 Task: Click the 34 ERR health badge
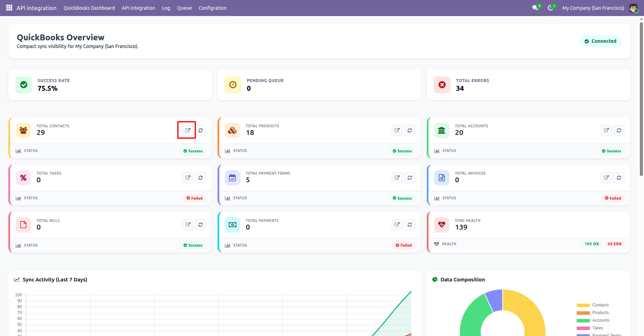[x=614, y=244]
